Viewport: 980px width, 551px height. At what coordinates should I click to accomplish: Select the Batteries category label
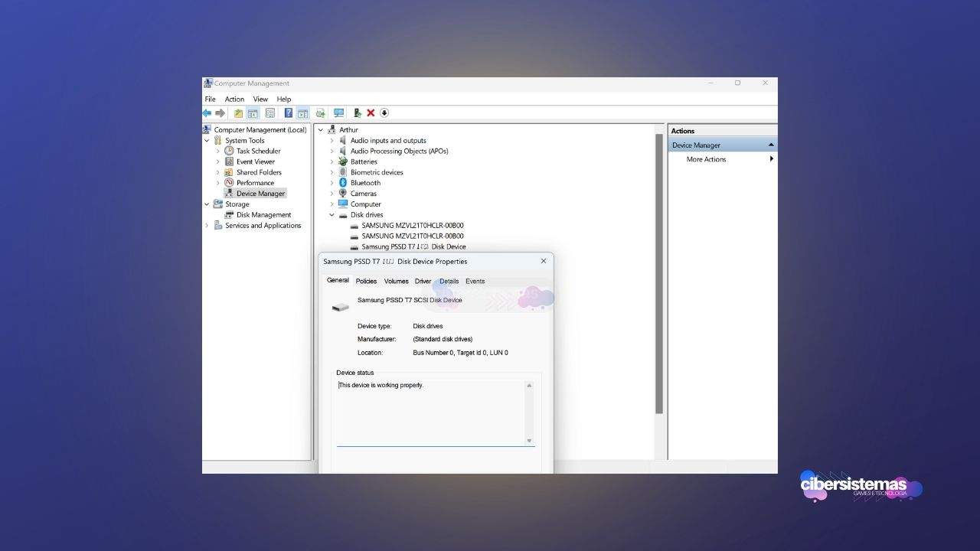tap(364, 161)
